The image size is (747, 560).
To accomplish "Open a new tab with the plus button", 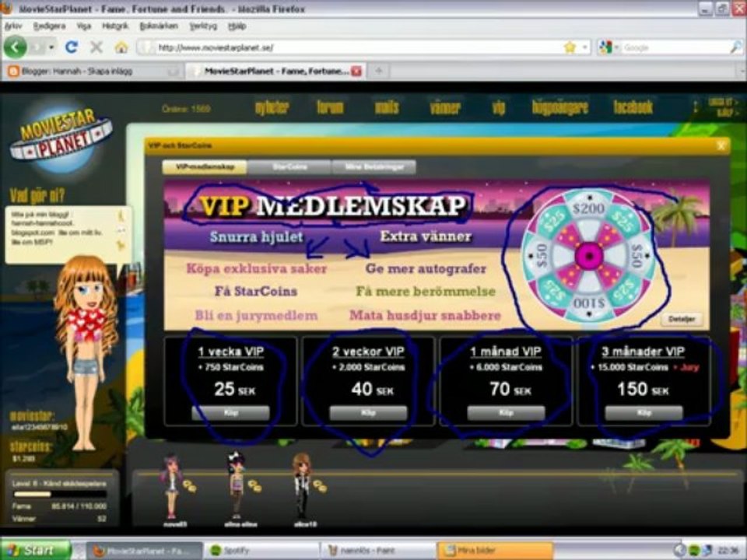I will tap(379, 71).
